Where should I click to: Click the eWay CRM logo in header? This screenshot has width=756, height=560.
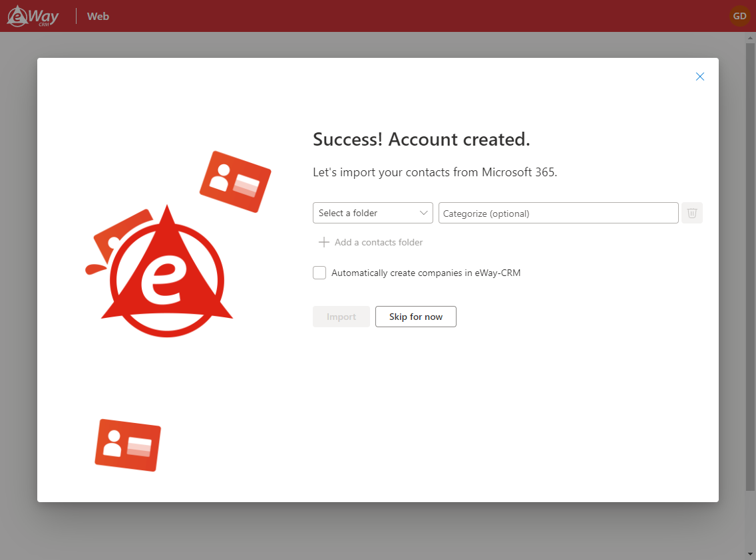(33, 16)
